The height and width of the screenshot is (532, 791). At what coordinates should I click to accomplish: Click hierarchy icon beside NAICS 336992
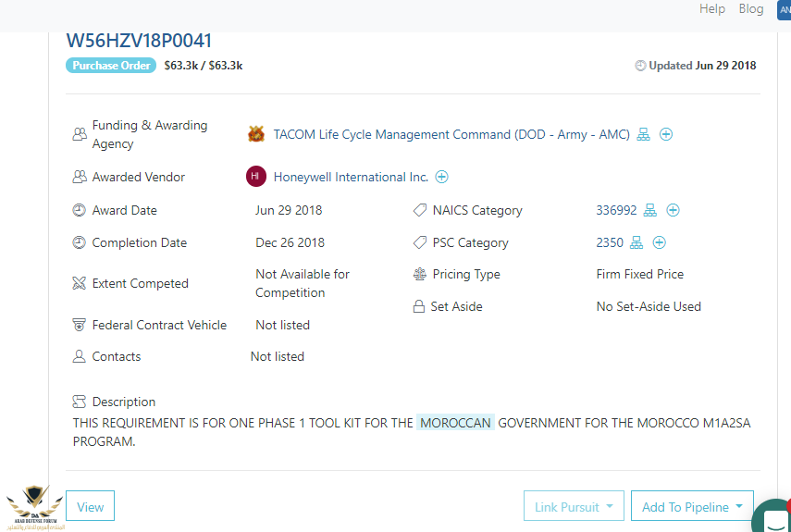tap(650, 210)
